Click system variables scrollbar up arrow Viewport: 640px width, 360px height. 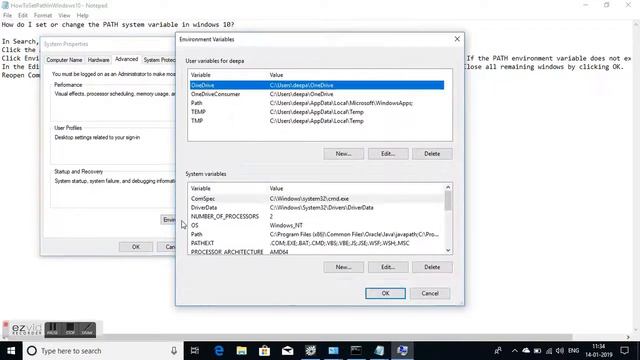(x=448, y=187)
